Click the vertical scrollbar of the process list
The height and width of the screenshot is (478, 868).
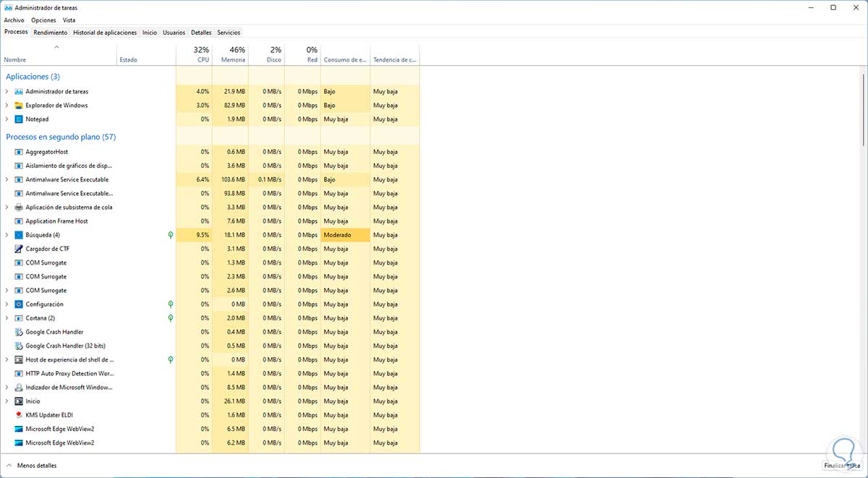pos(863,108)
